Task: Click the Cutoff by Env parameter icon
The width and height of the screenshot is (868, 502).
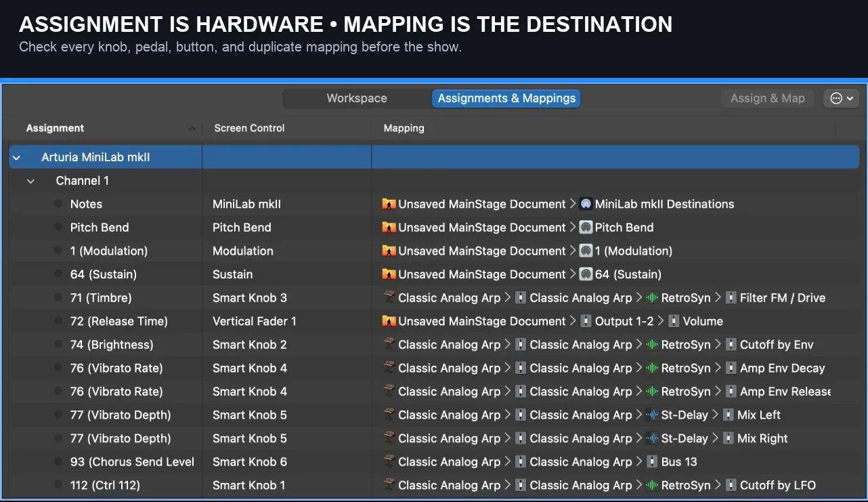Action: [731, 345]
